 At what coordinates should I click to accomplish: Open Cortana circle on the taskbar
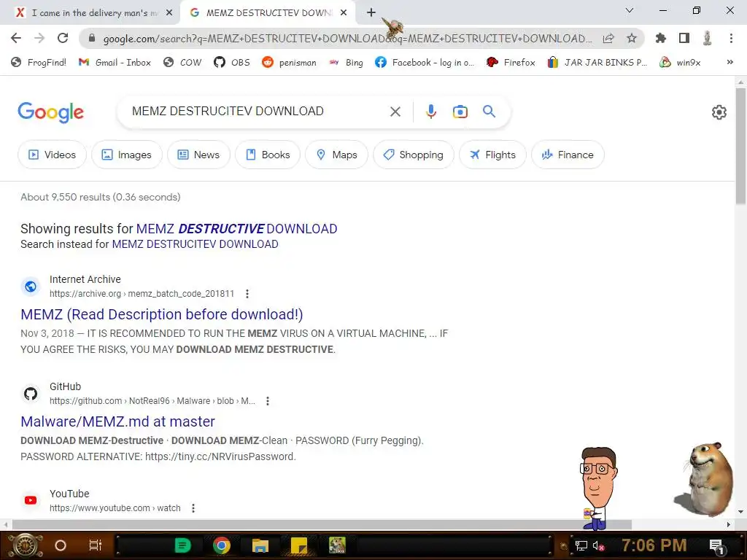click(x=61, y=545)
